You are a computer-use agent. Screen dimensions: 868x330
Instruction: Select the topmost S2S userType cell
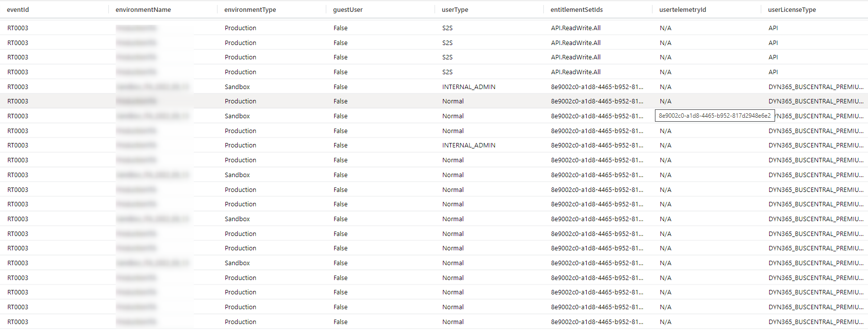tap(447, 28)
